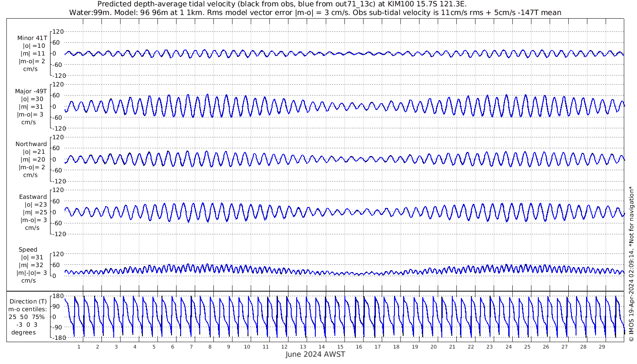Click the day 29 date axis label
637x364 pixels.
[x=602, y=347]
